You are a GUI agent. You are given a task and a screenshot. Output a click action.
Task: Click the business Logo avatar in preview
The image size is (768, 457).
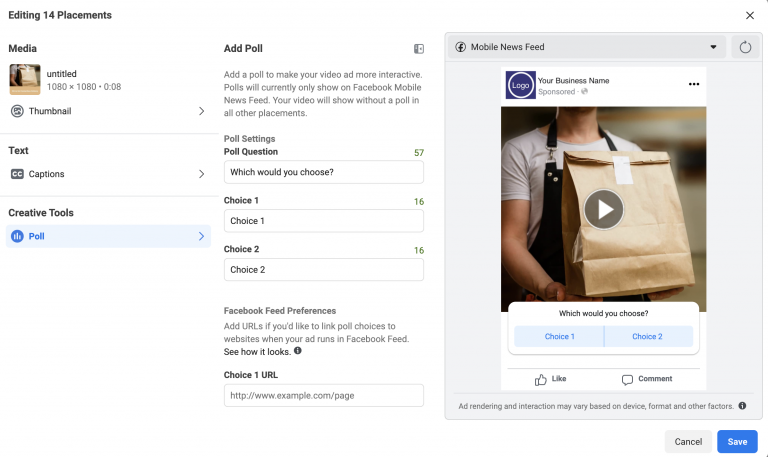520,85
